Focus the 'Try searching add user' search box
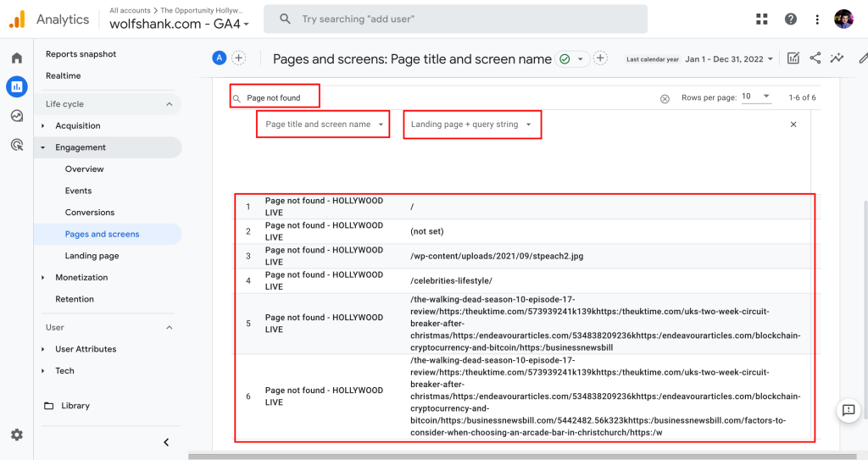 point(455,19)
